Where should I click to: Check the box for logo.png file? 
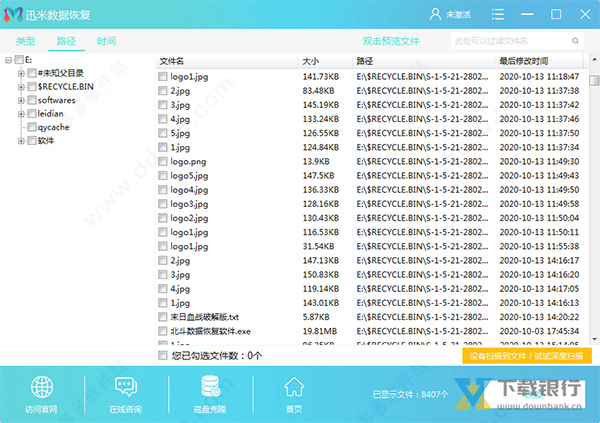(x=163, y=161)
